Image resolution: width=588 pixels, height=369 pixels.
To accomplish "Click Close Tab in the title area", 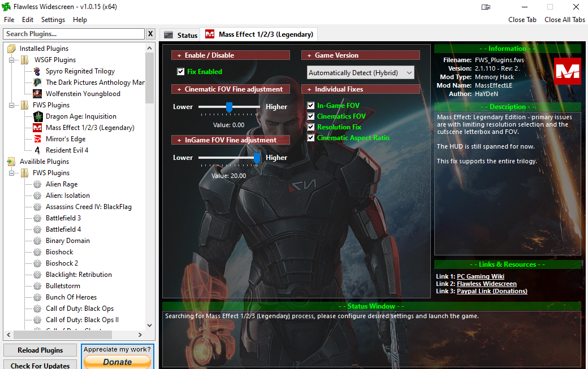I will point(522,19).
